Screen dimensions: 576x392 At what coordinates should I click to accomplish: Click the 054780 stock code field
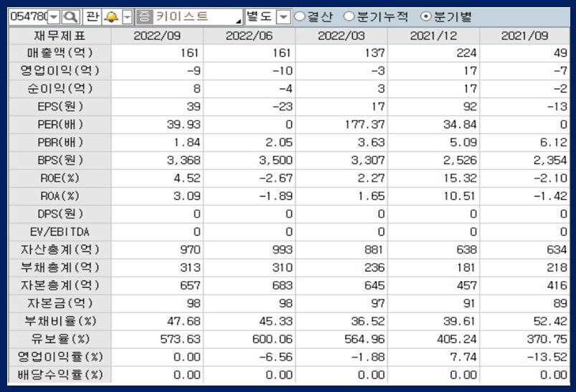tap(29, 16)
